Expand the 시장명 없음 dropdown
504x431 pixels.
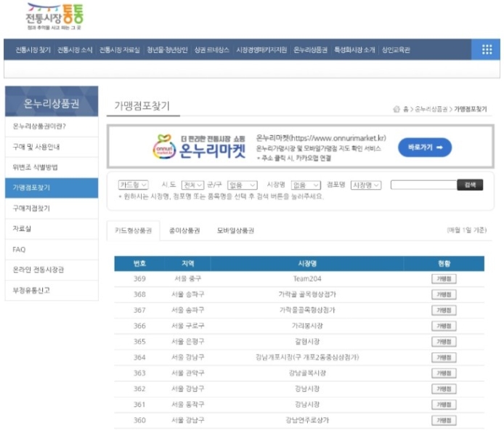pyautogui.click(x=306, y=185)
